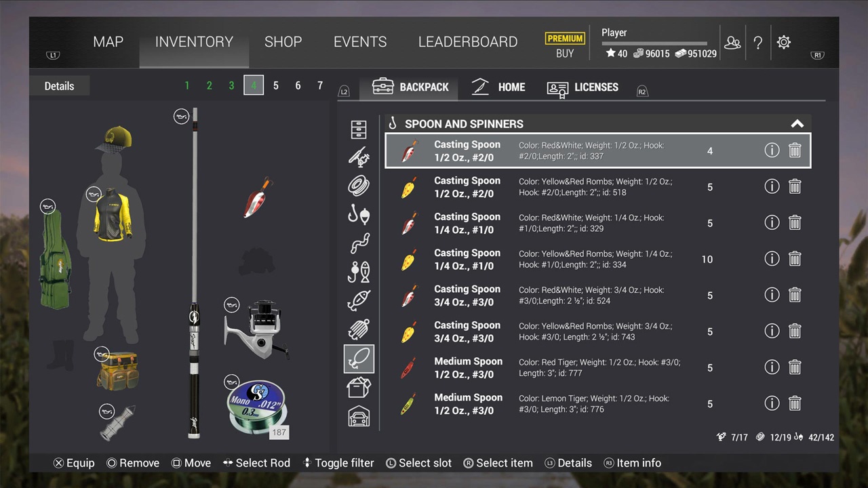This screenshot has height=488, width=868.
Task: Switch to rod slot 7
Action: coord(320,85)
